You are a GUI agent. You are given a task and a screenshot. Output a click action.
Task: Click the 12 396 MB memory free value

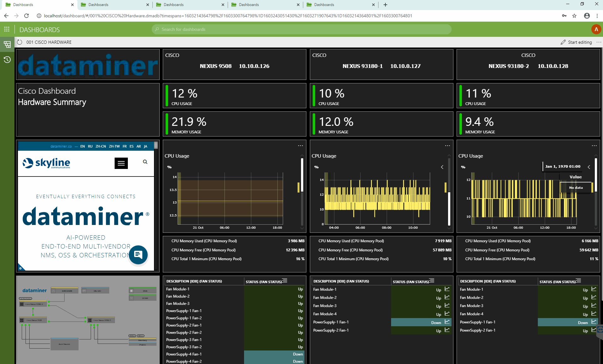(x=295, y=250)
